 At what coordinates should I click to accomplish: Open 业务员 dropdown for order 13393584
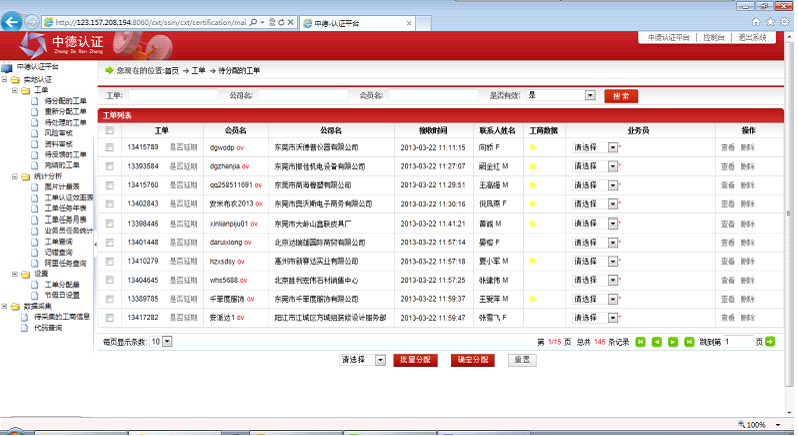coord(612,166)
